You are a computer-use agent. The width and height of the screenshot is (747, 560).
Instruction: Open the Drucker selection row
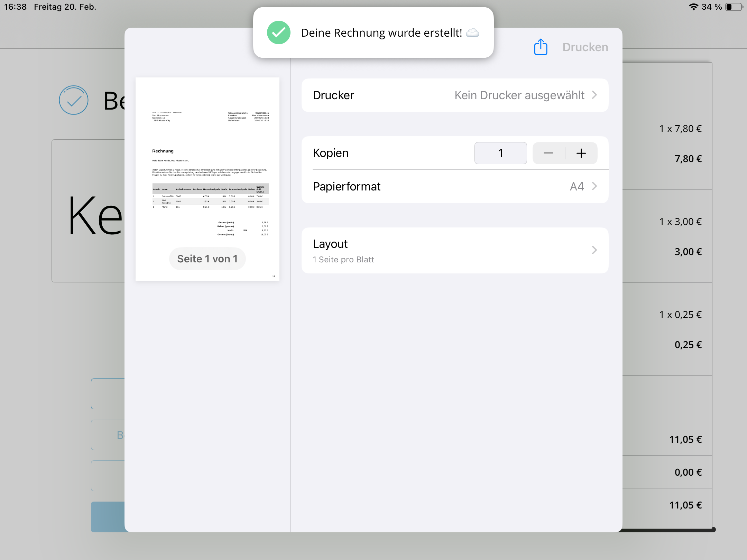click(x=454, y=95)
